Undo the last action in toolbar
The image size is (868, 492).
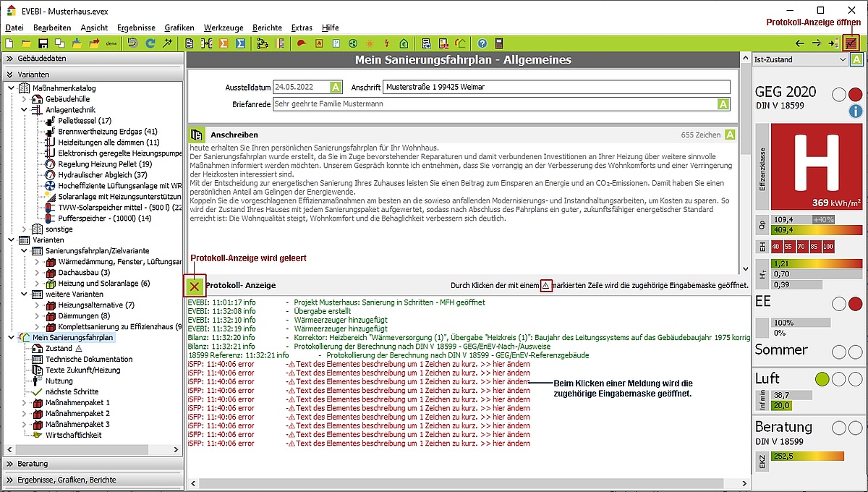pyautogui.click(x=133, y=43)
